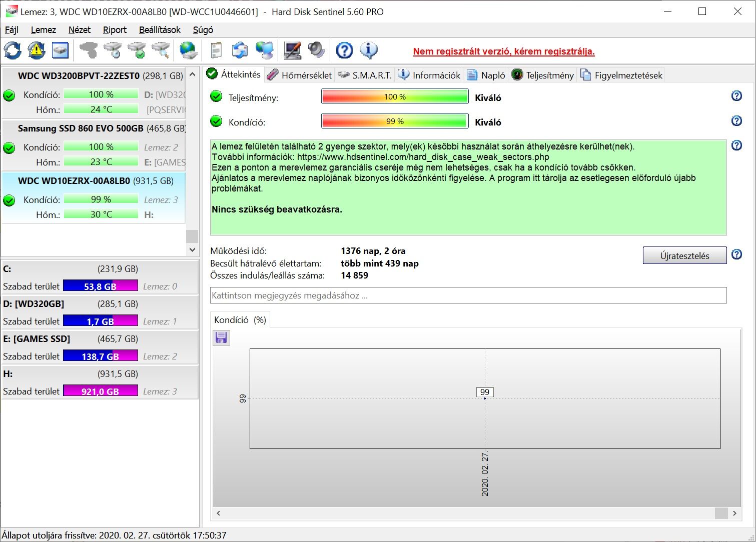Screen dimensions: 756x542
Task: Select the E: [GAMES SSD] partition entry
Action: coord(100,347)
